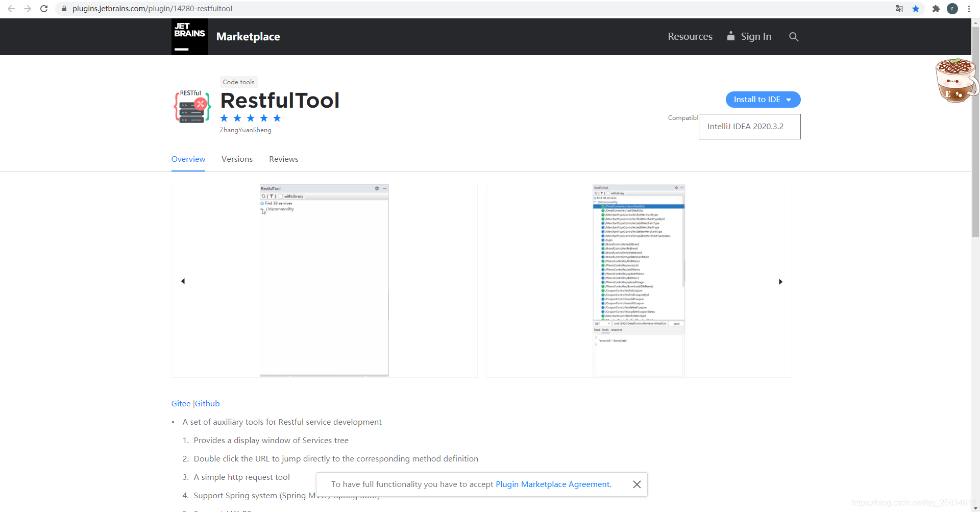The image size is (980, 512).
Task: Open vendor ZhangYuanSheng's page
Action: coord(246,130)
